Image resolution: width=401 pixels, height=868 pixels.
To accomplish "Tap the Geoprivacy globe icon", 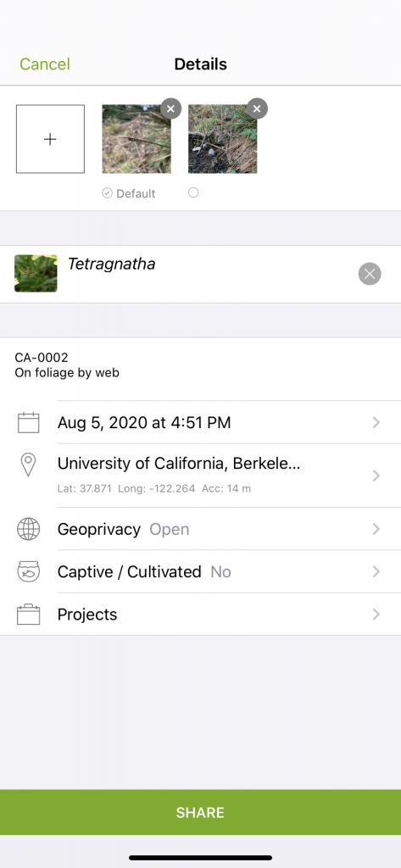I will click(x=28, y=529).
